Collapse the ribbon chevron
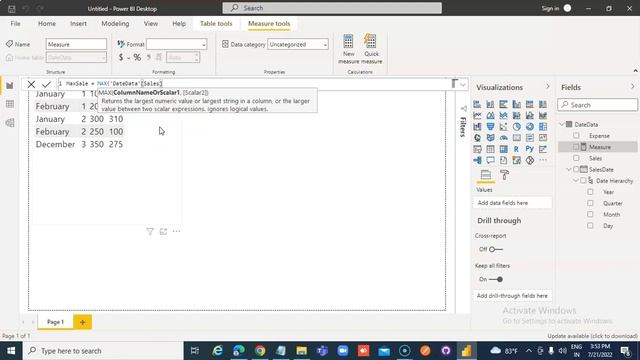 [635, 71]
